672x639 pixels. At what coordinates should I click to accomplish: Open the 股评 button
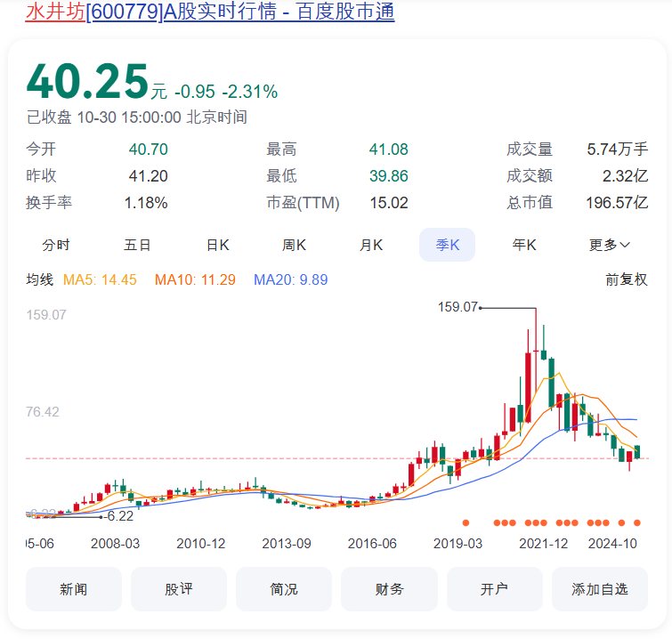[x=179, y=589]
